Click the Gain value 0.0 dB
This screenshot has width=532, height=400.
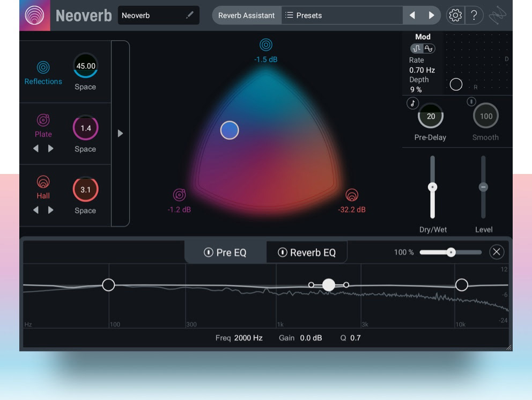click(x=311, y=338)
